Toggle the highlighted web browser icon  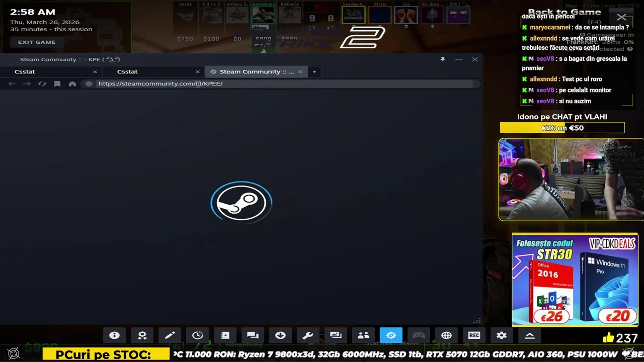click(391, 335)
